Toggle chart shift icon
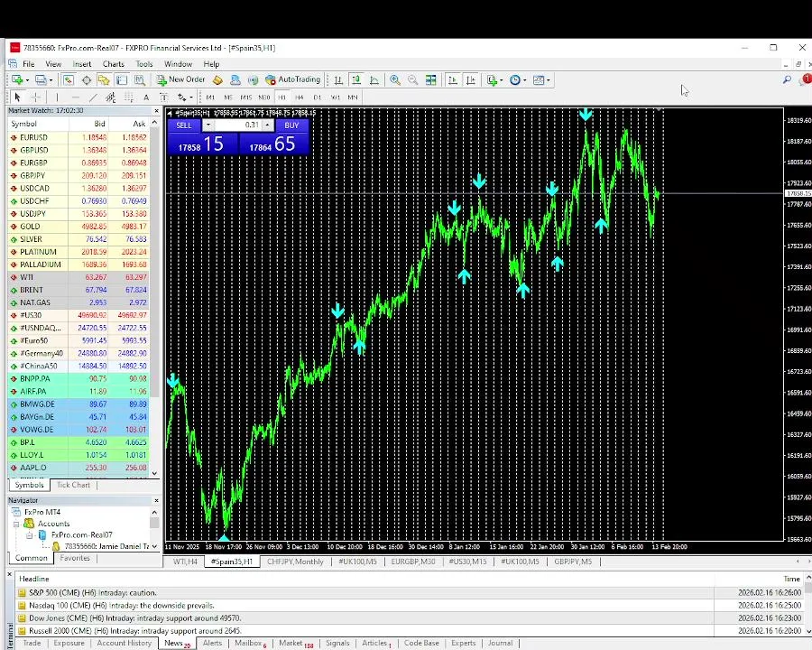The width and height of the screenshot is (812, 650). click(x=471, y=79)
